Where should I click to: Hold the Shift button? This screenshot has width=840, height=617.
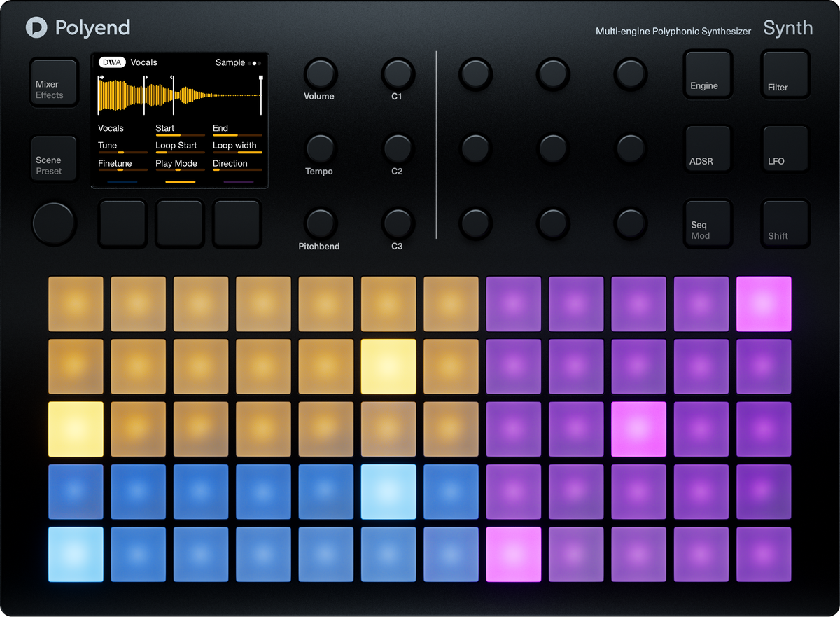[x=785, y=224]
